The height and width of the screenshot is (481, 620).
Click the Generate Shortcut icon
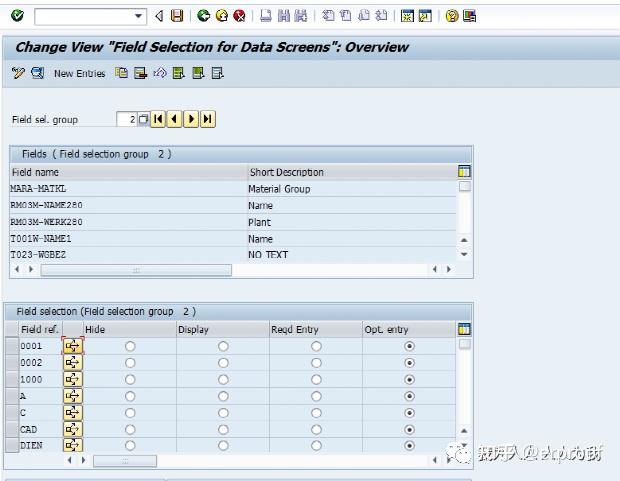point(425,16)
